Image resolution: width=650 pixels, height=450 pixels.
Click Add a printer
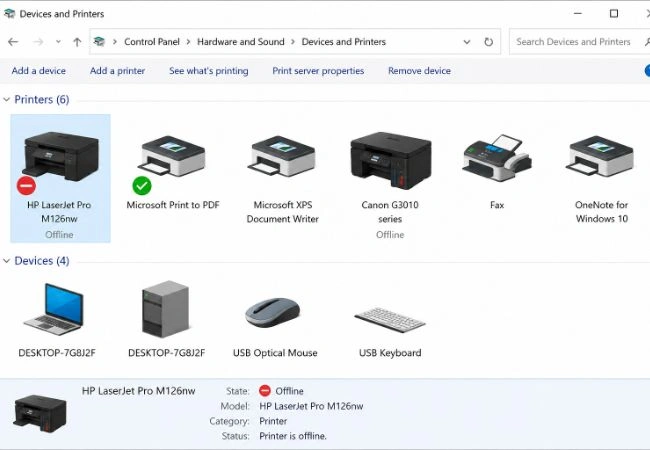tap(117, 71)
